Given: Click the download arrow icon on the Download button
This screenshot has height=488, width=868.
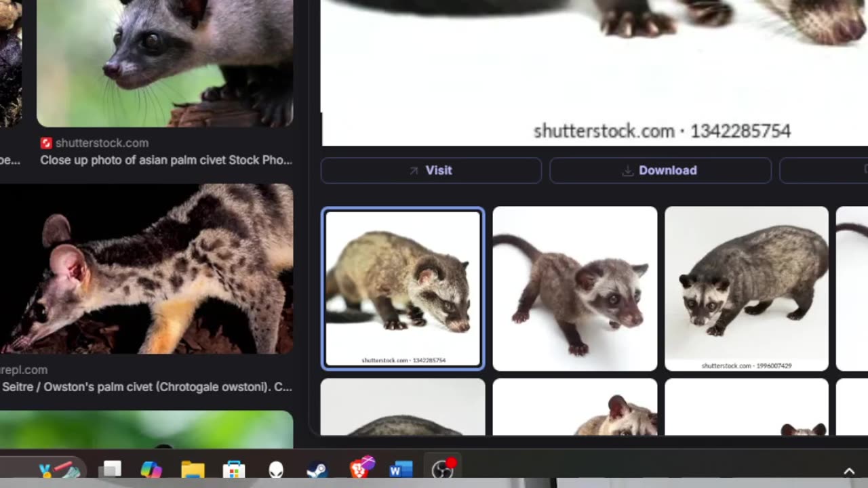Looking at the screenshot, I should 628,171.
